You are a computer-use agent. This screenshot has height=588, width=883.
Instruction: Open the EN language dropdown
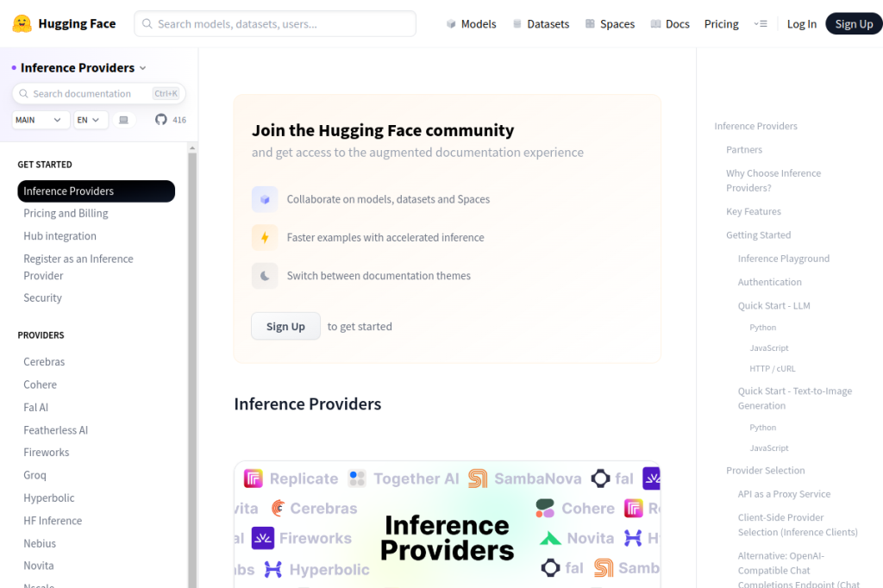click(x=91, y=120)
